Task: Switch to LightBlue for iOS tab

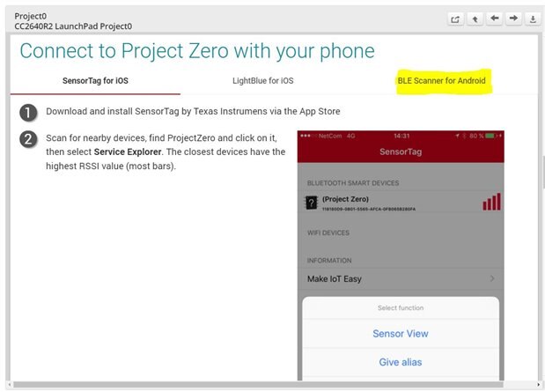Action: pyautogui.click(x=262, y=81)
